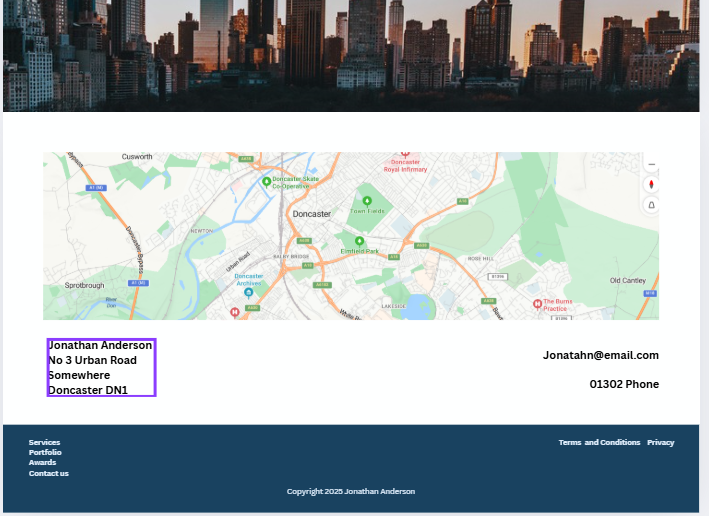Click the Town Fields park marker
Screen dimensions: 709x516
tap(366, 201)
